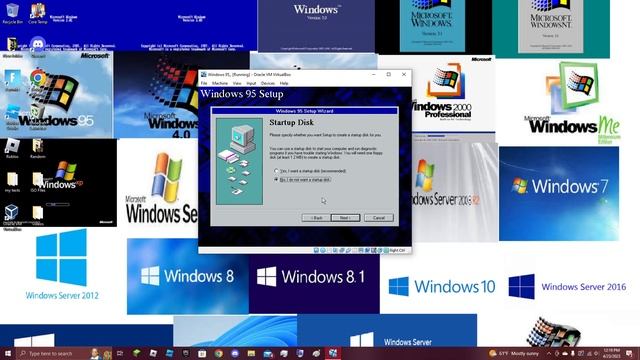The height and width of the screenshot is (360, 640).
Task: Click the VirtualBox window title bar icon
Action: point(204,75)
